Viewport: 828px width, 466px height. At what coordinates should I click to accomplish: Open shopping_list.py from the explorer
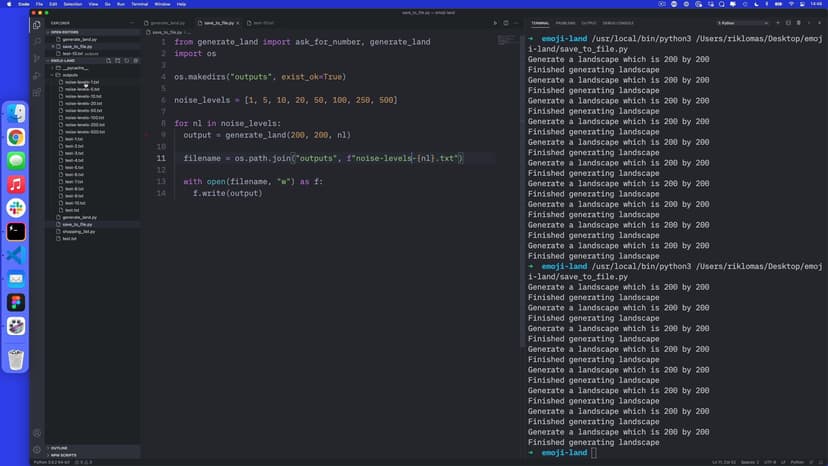(78, 231)
